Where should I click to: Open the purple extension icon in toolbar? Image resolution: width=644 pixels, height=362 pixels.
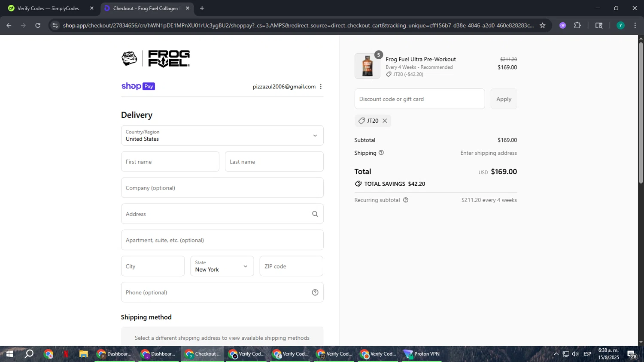click(563, 25)
